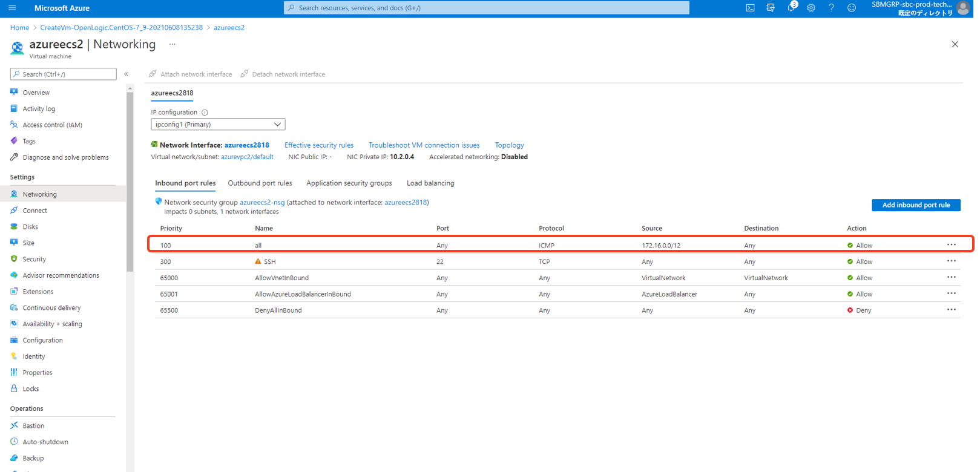
Task: Open the ellipsis menu for DenyAllInBound rule
Action: click(x=952, y=310)
